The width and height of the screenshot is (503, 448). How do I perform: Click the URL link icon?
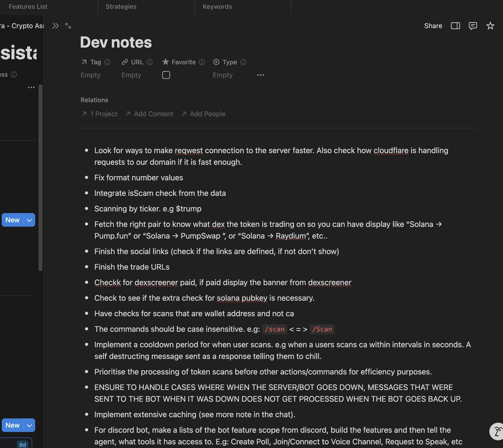124,62
